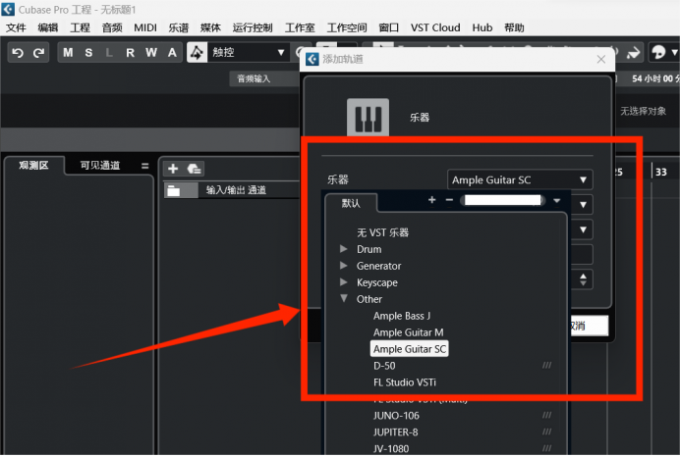The width and height of the screenshot is (680, 456).
Task: Expand the Generator category
Action: coord(344,266)
